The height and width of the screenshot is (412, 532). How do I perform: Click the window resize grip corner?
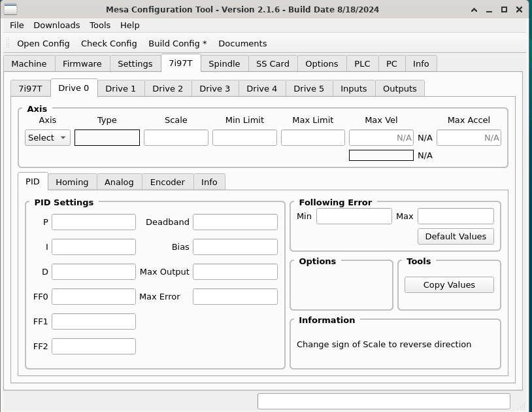(x=522, y=405)
